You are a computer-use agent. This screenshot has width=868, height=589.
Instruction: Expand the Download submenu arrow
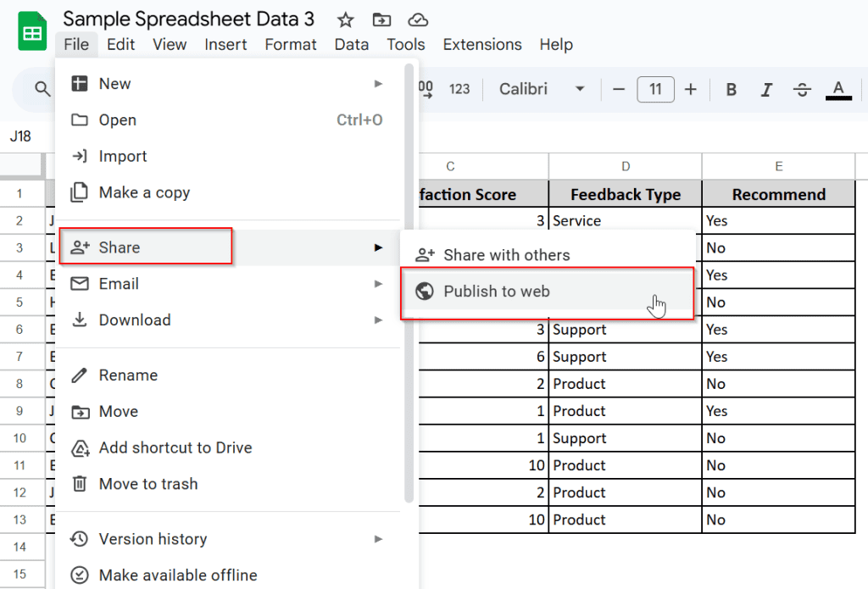(378, 320)
